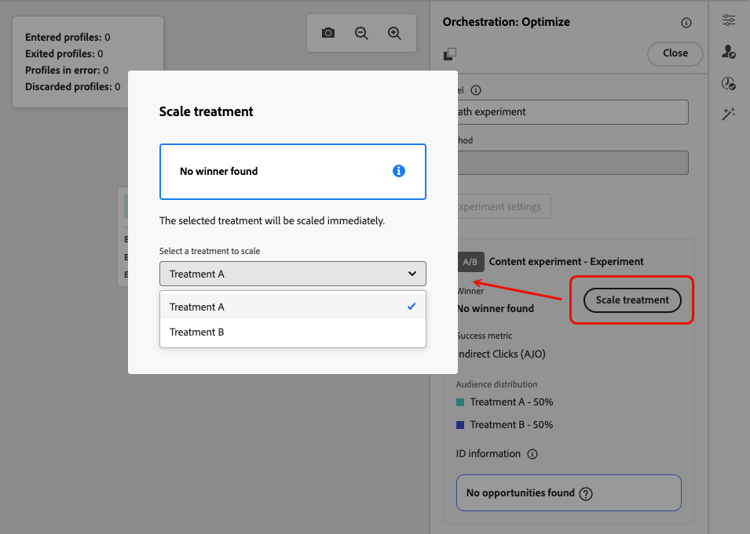Click the info icon beside Orchestration: Optimize

pos(686,23)
